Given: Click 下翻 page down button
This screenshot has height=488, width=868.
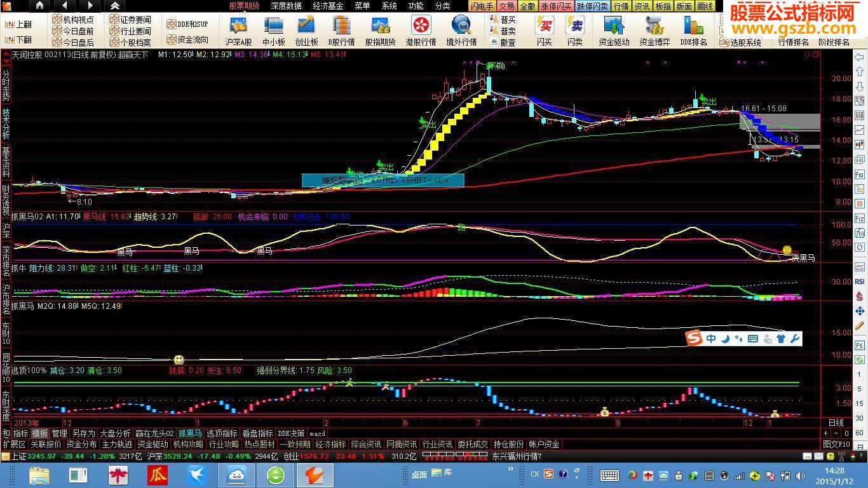Looking at the screenshot, I should 18,39.
